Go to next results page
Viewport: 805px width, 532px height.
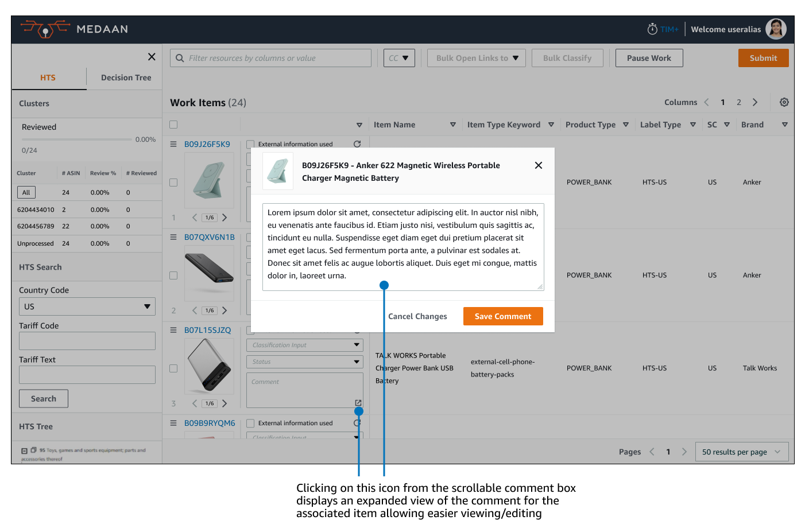point(684,452)
